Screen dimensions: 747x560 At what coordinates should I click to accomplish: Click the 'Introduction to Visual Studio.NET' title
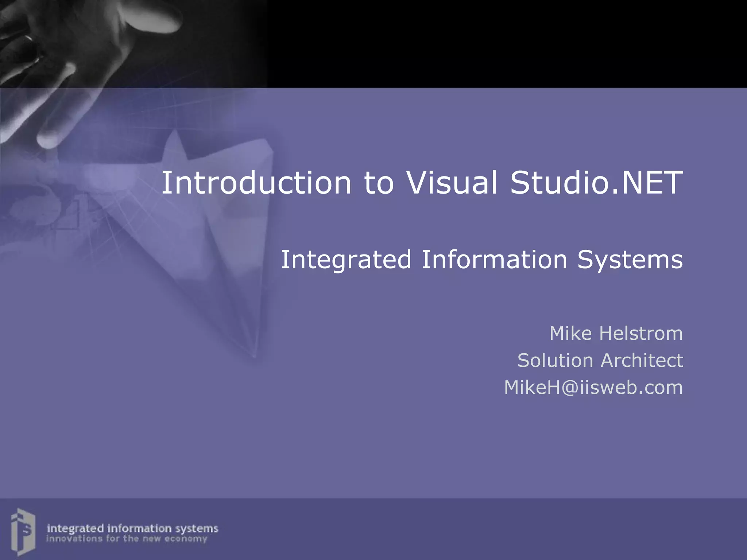[422, 182]
